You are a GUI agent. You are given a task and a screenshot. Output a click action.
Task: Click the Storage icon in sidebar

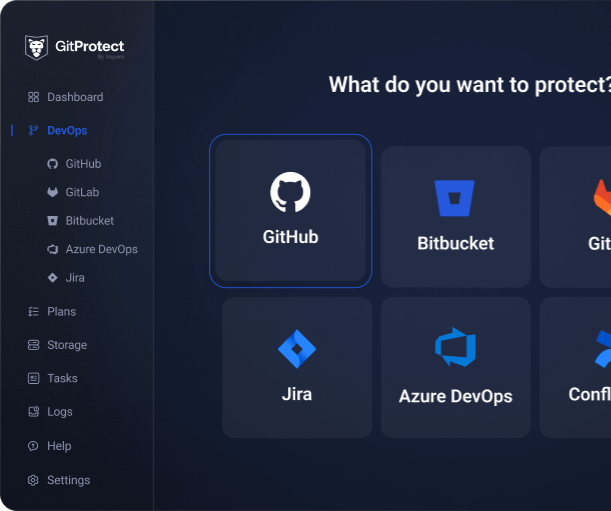click(x=33, y=345)
